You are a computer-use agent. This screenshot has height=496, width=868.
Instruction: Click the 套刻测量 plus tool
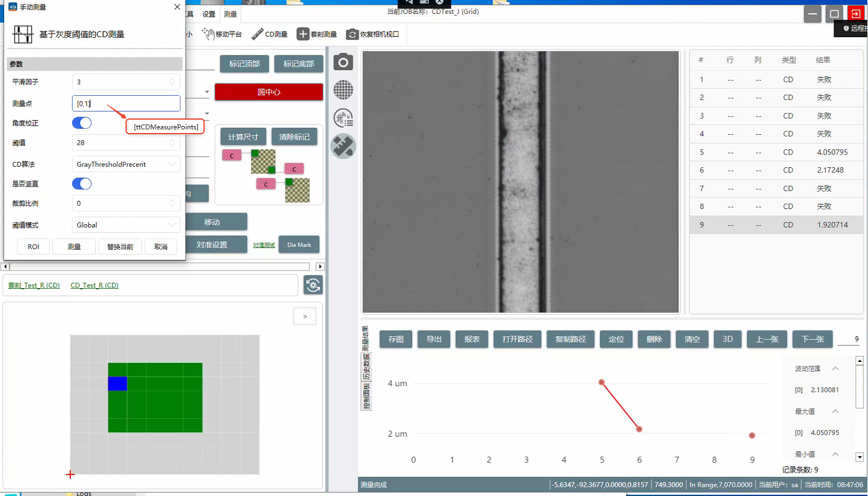pyautogui.click(x=317, y=34)
